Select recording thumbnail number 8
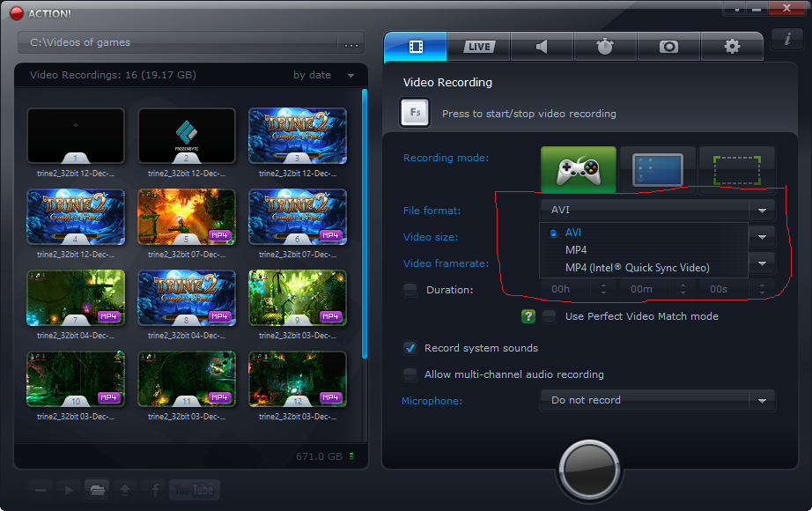The width and height of the screenshot is (812, 511). click(187, 298)
